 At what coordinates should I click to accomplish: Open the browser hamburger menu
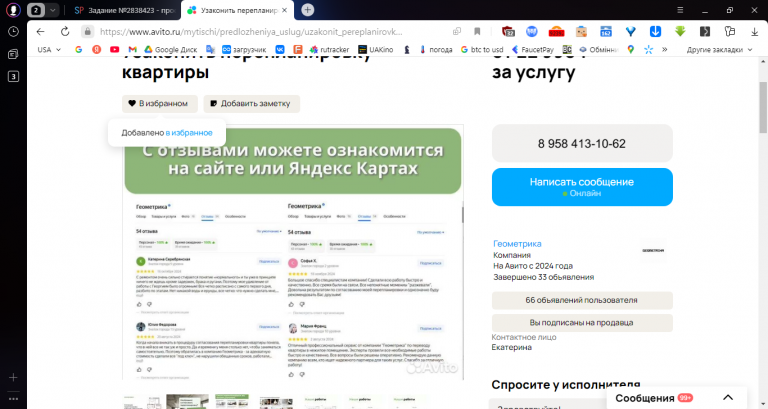pyautogui.click(x=680, y=10)
